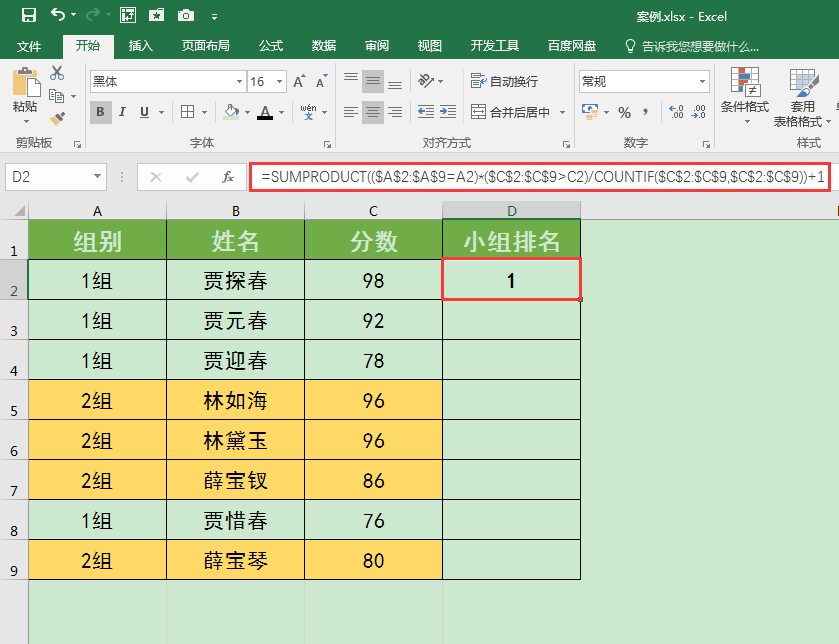Click Decrease Decimal icon

pyautogui.click(x=698, y=112)
